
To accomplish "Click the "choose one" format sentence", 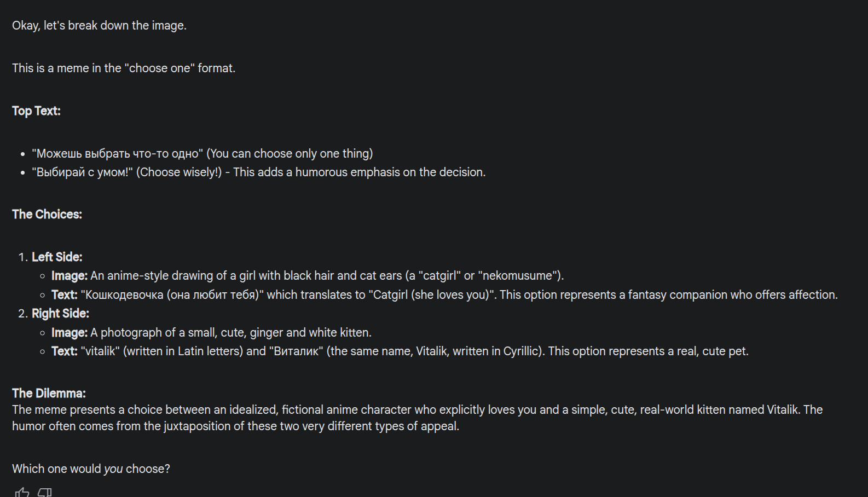I will 124,68.
